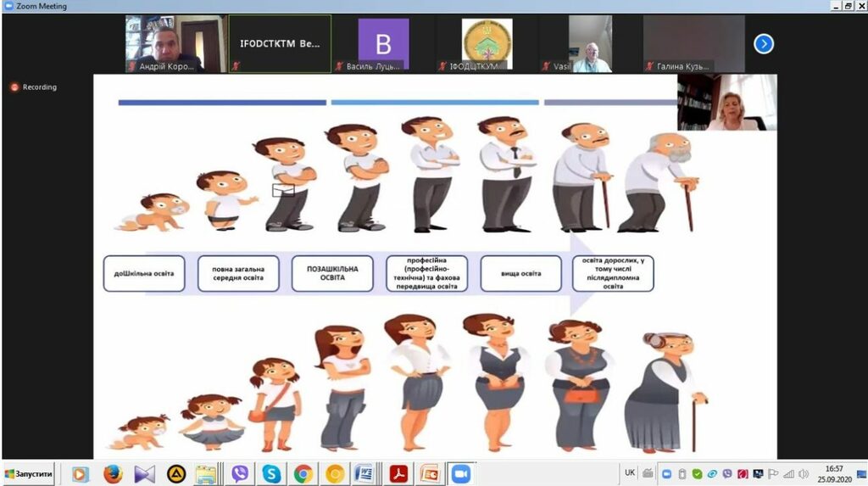Open Firefox from the taskbar
868x486 pixels.
(x=113, y=474)
